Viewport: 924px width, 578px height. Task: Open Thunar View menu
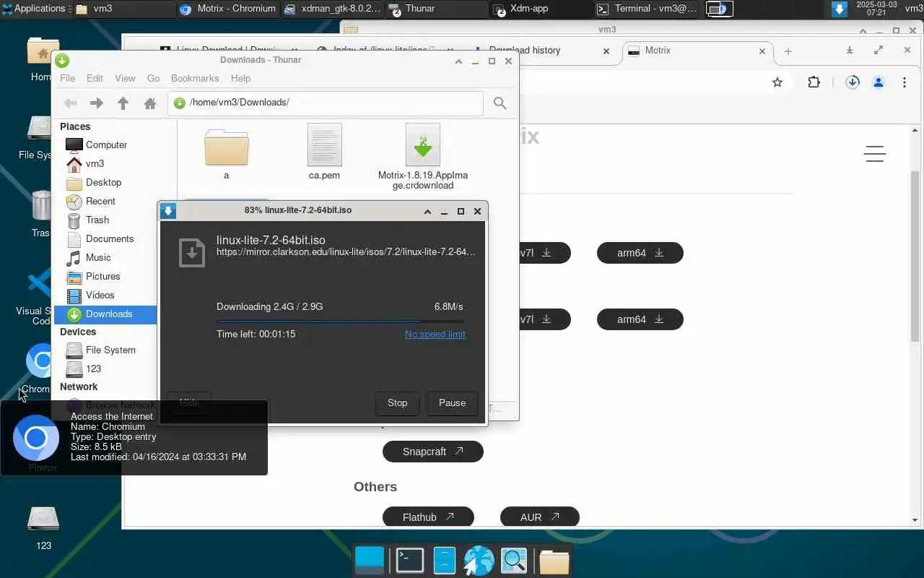tap(125, 78)
